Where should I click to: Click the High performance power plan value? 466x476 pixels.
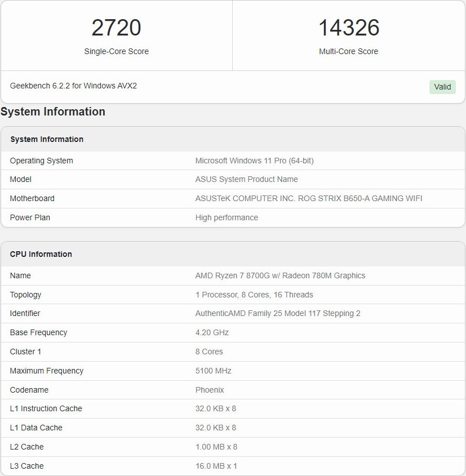(227, 217)
